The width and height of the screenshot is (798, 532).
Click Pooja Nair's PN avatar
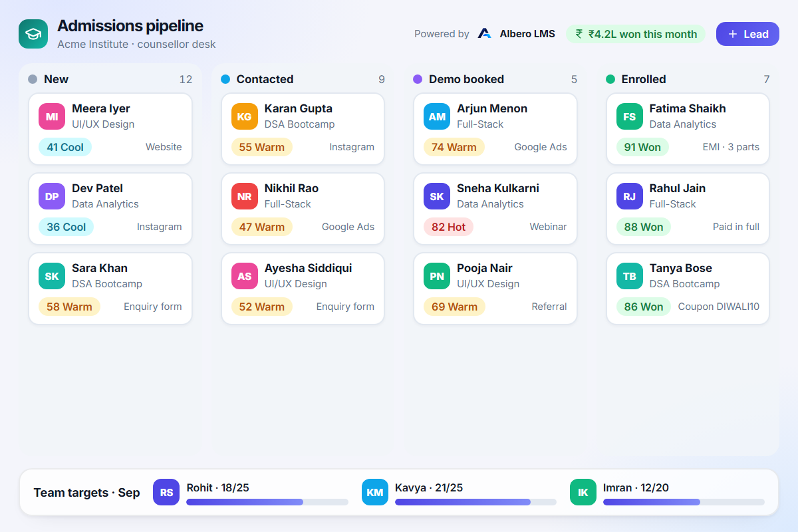point(437,276)
